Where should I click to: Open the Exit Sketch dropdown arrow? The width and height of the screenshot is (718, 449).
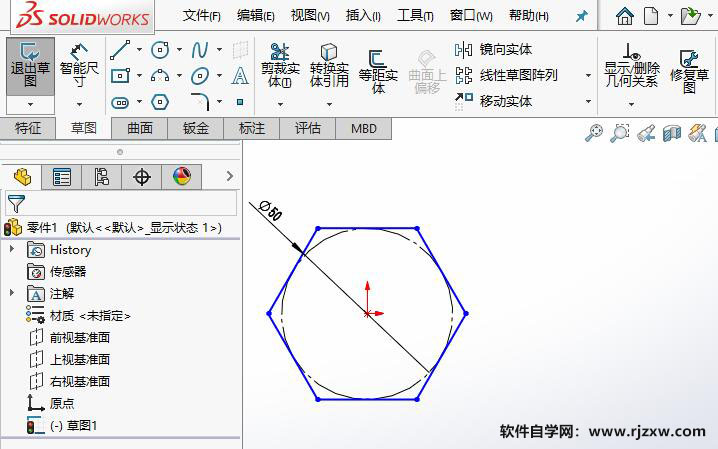[30, 105]
